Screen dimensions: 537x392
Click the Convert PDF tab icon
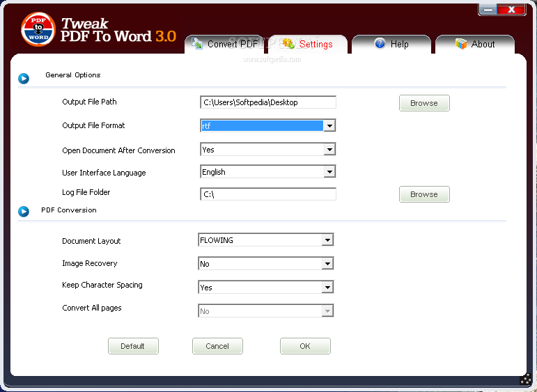[x=197, y=43]
